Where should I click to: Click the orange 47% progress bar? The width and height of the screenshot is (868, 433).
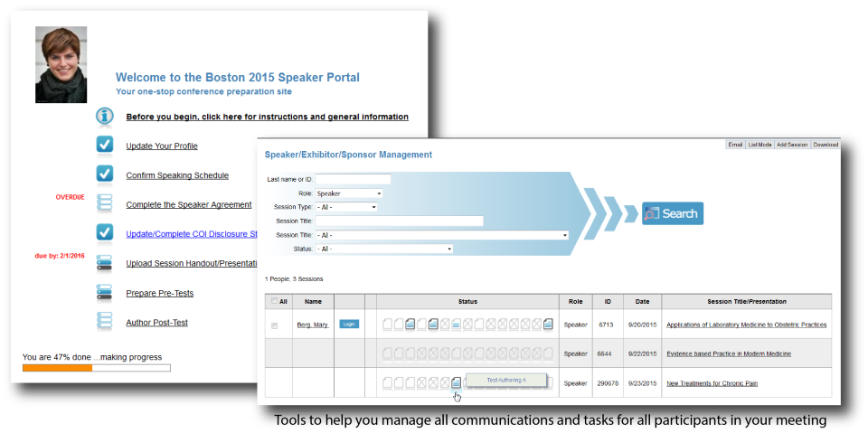tap(57, 368)
